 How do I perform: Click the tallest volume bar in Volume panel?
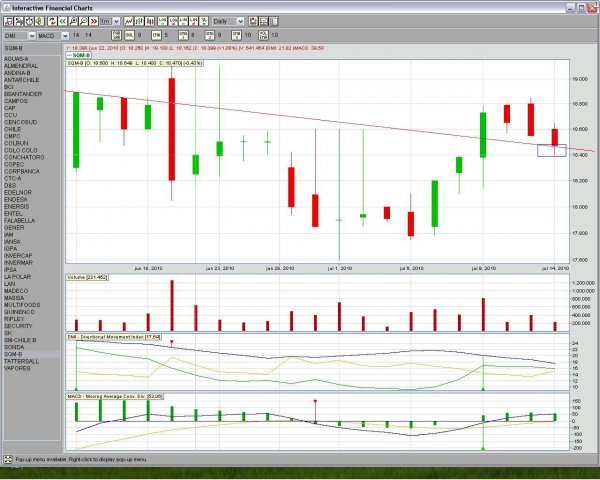pos(172,305)
